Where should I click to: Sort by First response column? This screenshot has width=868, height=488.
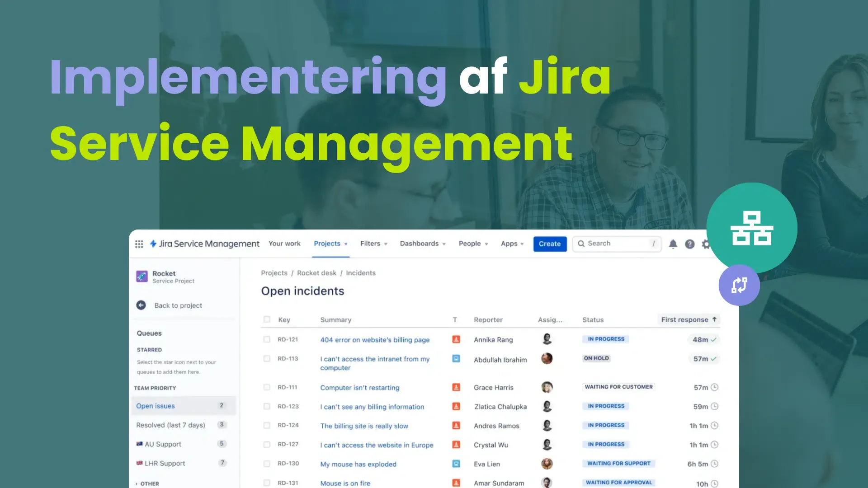(688, 319)
